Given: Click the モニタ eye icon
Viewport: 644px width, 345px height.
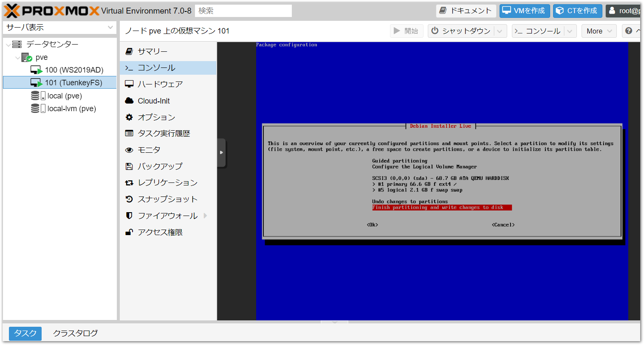Looking at the screenshot, I should [129, 150].
